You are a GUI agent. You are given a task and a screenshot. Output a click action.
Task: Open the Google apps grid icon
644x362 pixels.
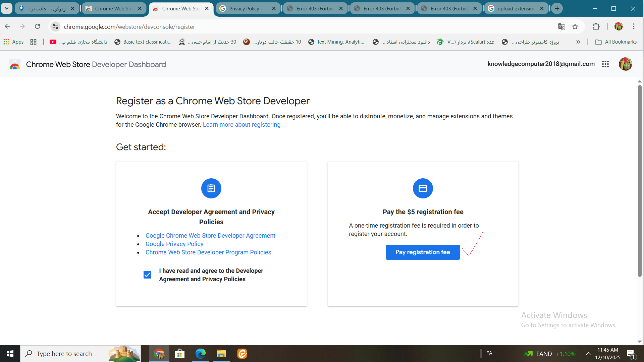[x=605, y=64]
